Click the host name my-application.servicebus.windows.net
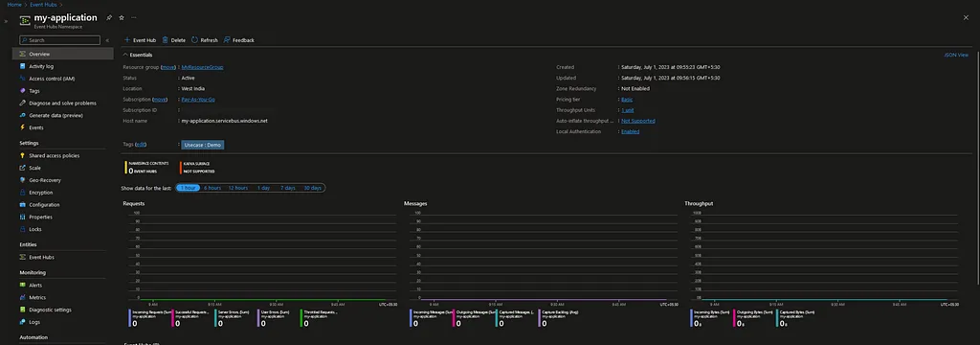980x345 pixels. click(224, 121)
